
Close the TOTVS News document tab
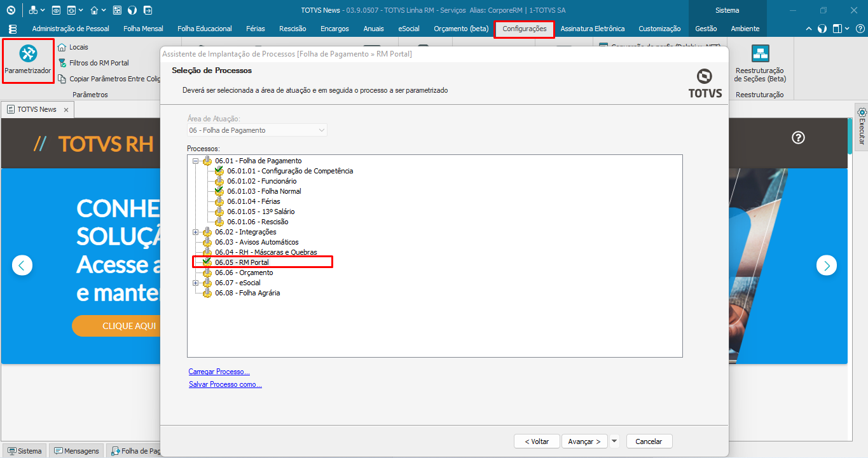click(65, 109)
